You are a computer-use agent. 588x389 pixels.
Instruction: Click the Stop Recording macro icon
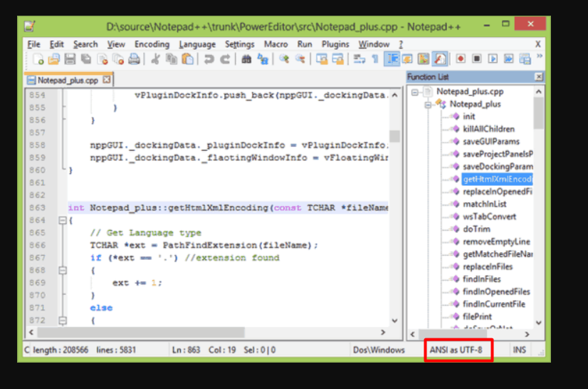[x=477, y=59]
